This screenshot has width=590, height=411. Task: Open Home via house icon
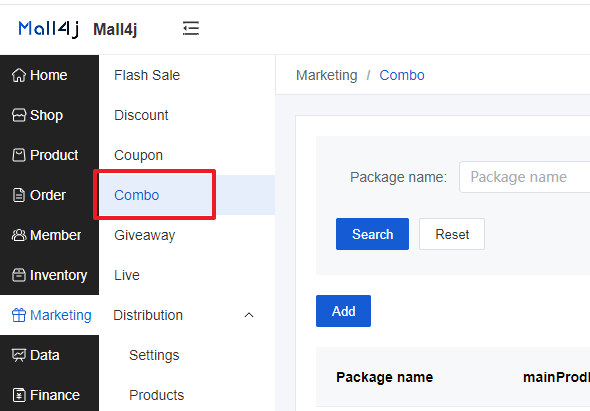tap(18, 75)
